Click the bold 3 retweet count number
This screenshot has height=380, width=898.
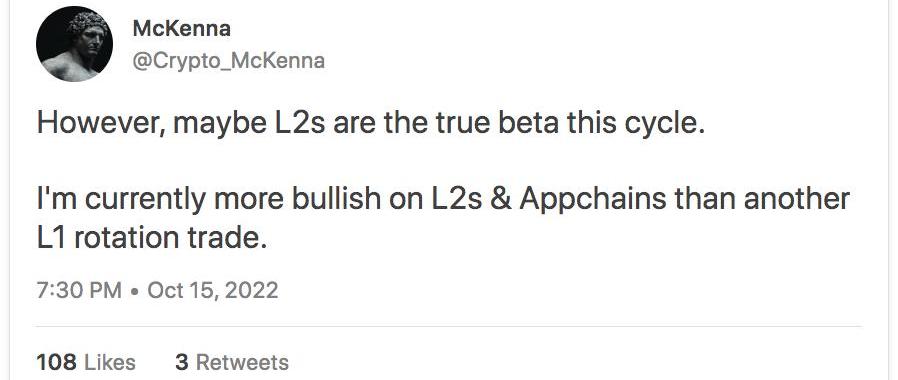coord(182,362)
